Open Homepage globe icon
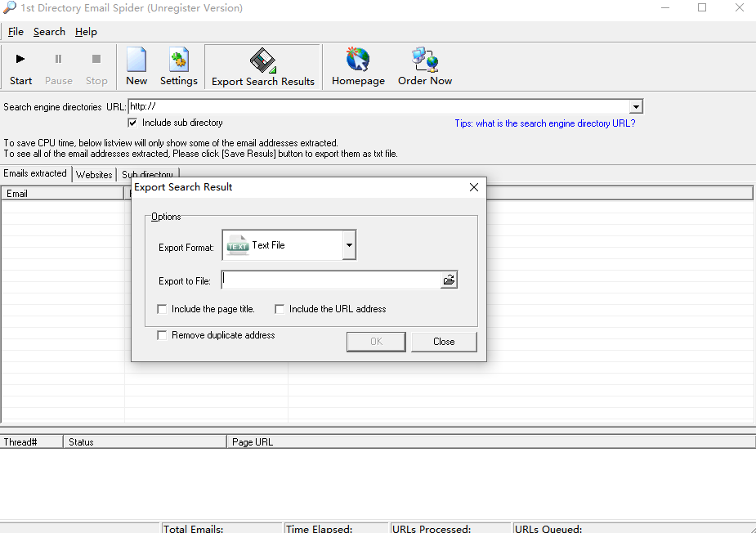 pyautogui.click(x=358, y=60)
